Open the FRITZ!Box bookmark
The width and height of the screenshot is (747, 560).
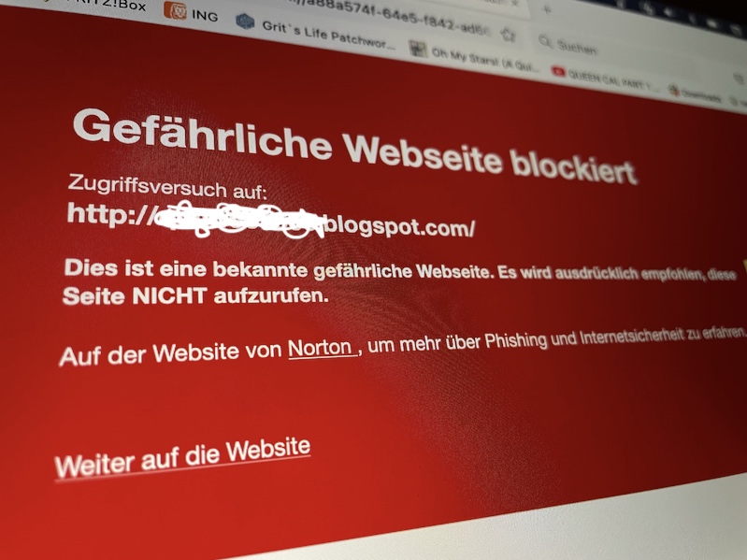[117, 4]
